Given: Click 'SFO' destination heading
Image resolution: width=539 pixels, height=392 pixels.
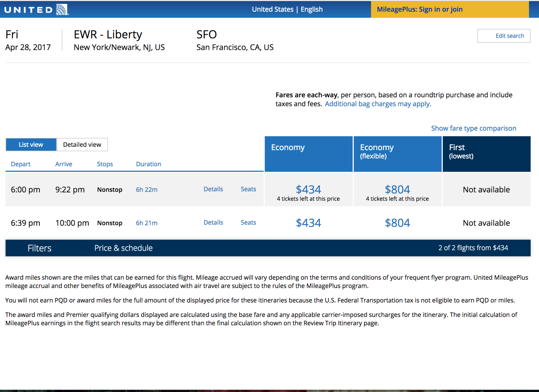Looking at the screenshot, I should (x=206, y=35).
